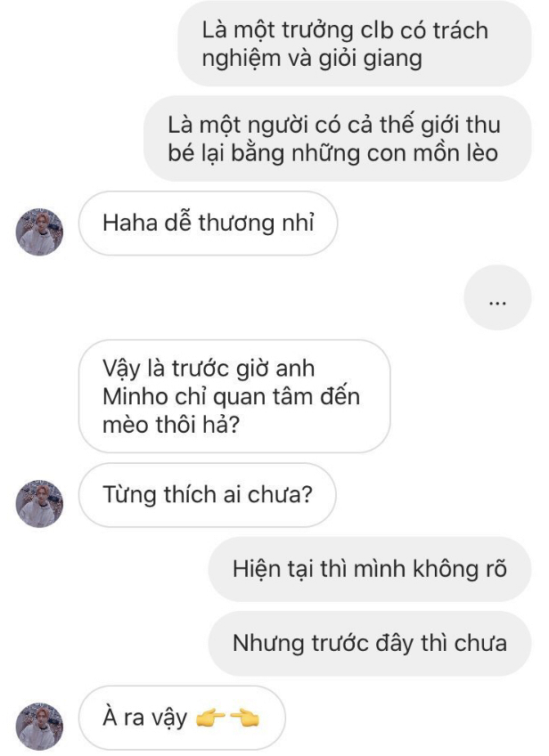The image size is (549, 756).
Task: Tap message about 'cả thế giới thu bé lại'
Action: (x=337, y=139)
